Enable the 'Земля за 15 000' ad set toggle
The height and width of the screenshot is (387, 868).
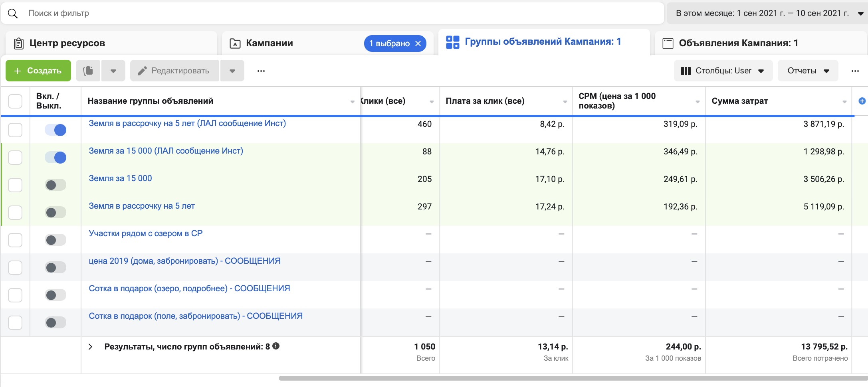(55, 185)
